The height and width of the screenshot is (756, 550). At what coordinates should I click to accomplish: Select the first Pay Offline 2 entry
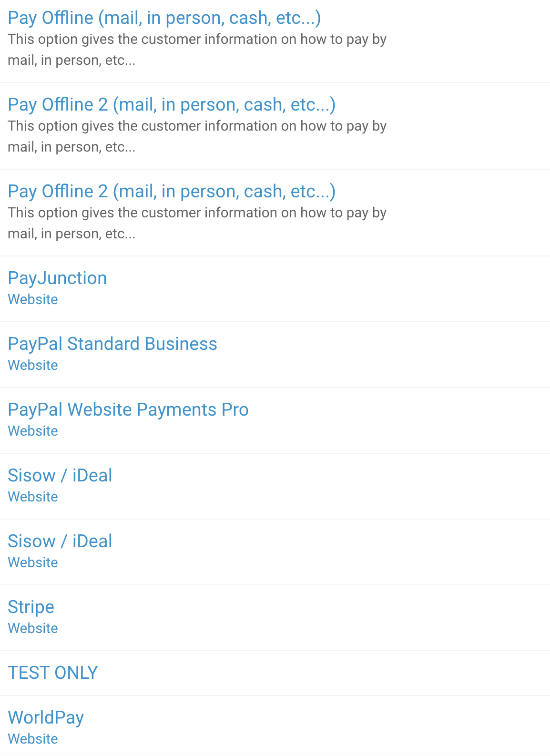click(172, 105)
